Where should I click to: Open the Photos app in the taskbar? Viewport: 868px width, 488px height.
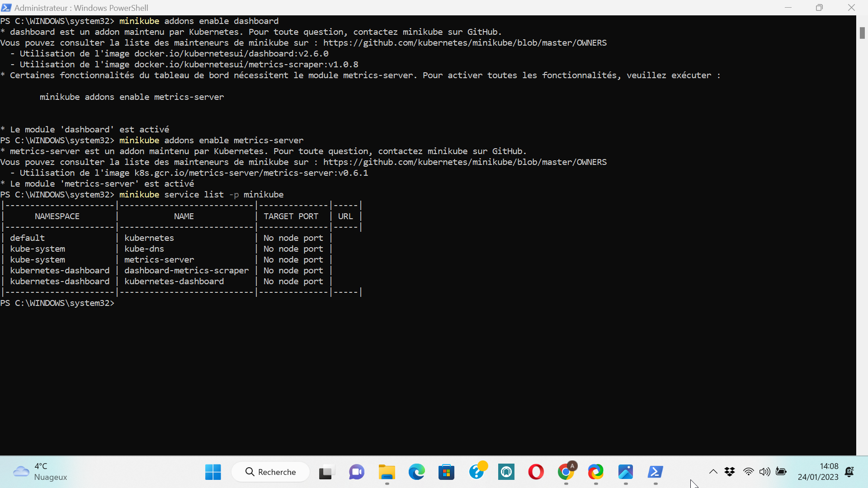tap(626, 472)
